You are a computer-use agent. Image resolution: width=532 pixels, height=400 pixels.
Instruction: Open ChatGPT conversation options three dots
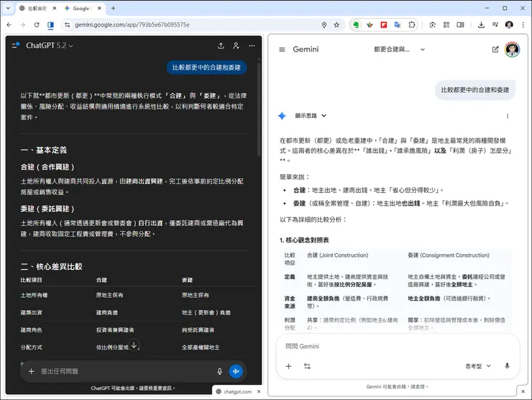tap(252, 45)
